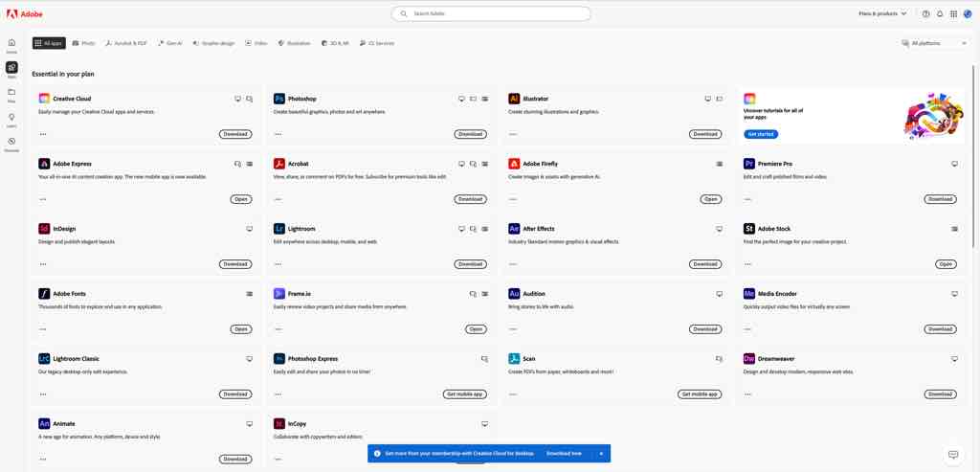Click the InCopy app icon
This screenshot has height=472, width=980.
coord(278,424)
